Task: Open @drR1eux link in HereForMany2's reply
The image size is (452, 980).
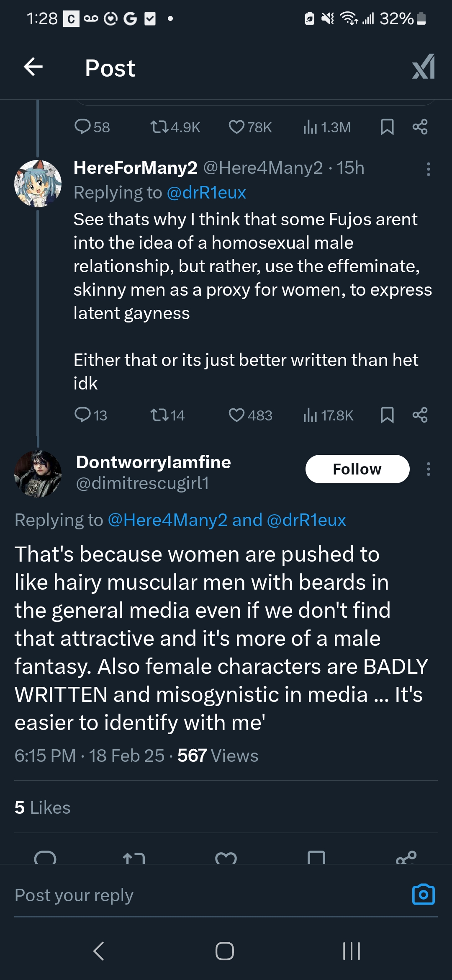Action: (x=206, y=193)
